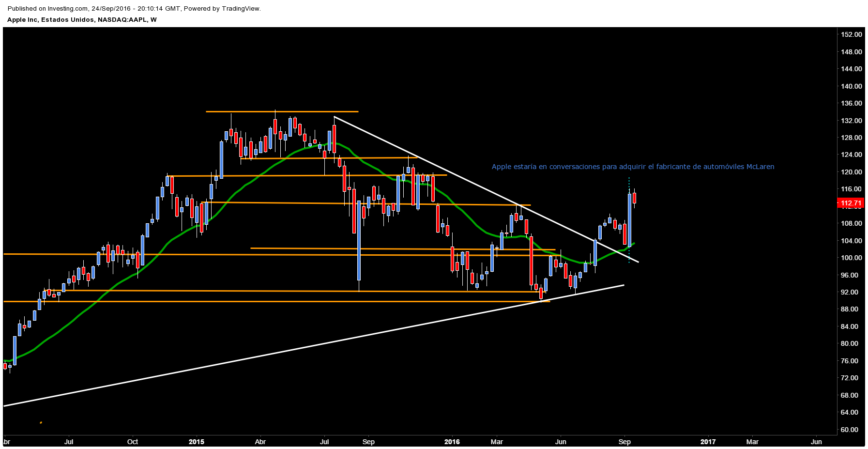This screenshot has height=449, width=868.
Task: Click the 'Published on Investing.com' header line
Action: [134, 8]
